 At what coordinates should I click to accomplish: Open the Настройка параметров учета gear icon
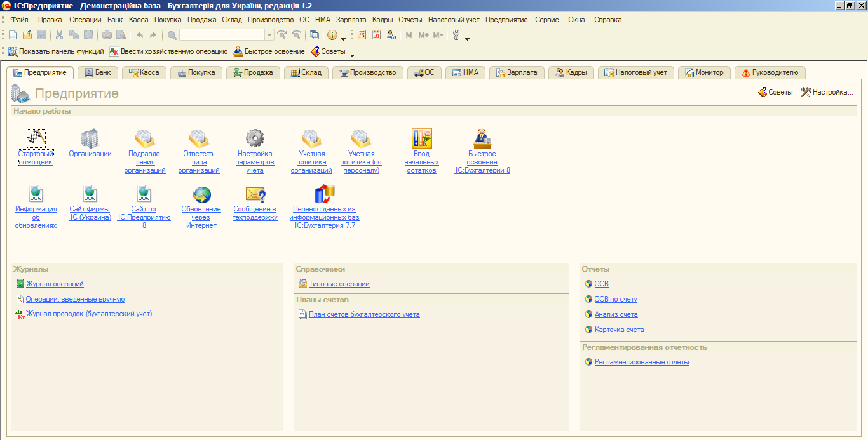(x=255, y=138)
